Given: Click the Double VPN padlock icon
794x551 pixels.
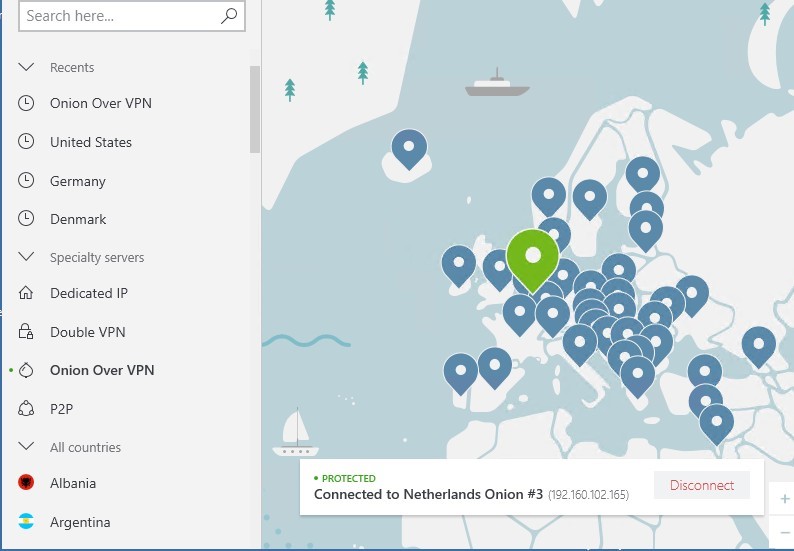Looking at the screenshot, I should 27,332.
